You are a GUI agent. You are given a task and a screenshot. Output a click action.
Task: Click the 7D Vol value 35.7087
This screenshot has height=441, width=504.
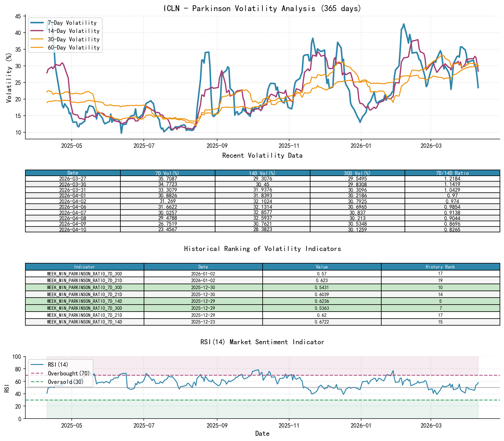(x=168, y=179)
